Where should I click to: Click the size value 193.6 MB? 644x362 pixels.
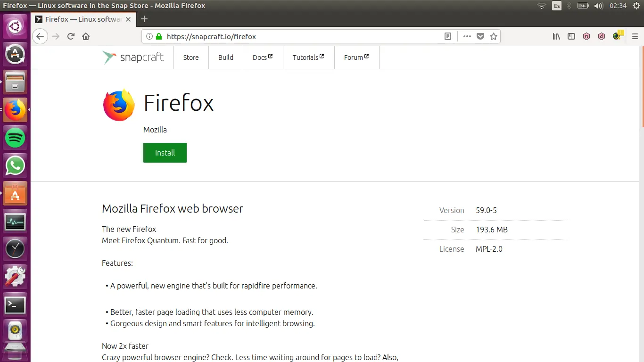[x=492, y=230]
